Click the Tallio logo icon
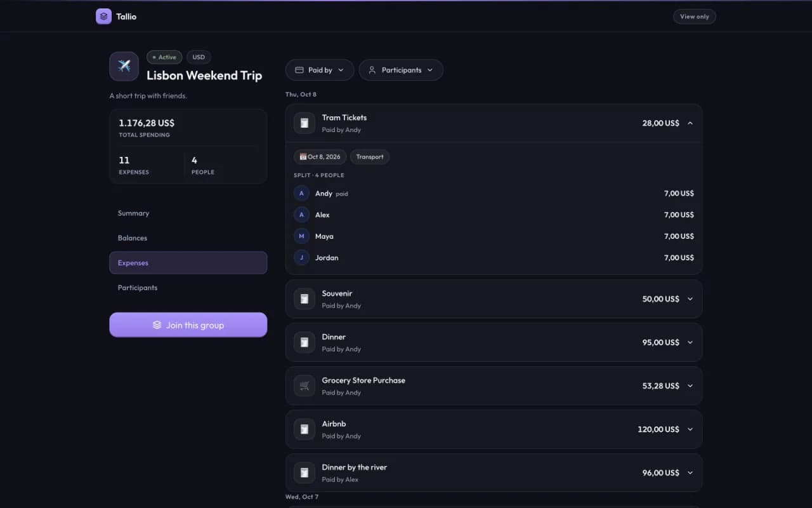 pos(103,17)
